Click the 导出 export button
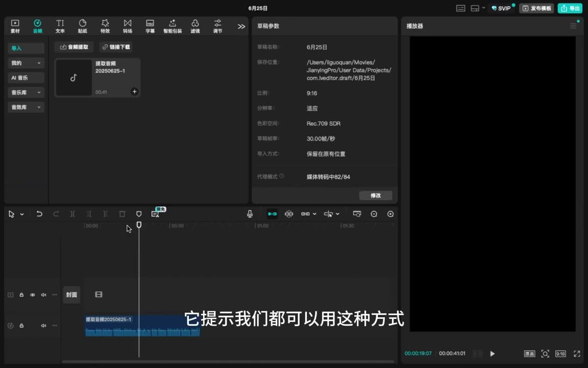The width and height of the screenshot is (588, 368). click(570, 8)
